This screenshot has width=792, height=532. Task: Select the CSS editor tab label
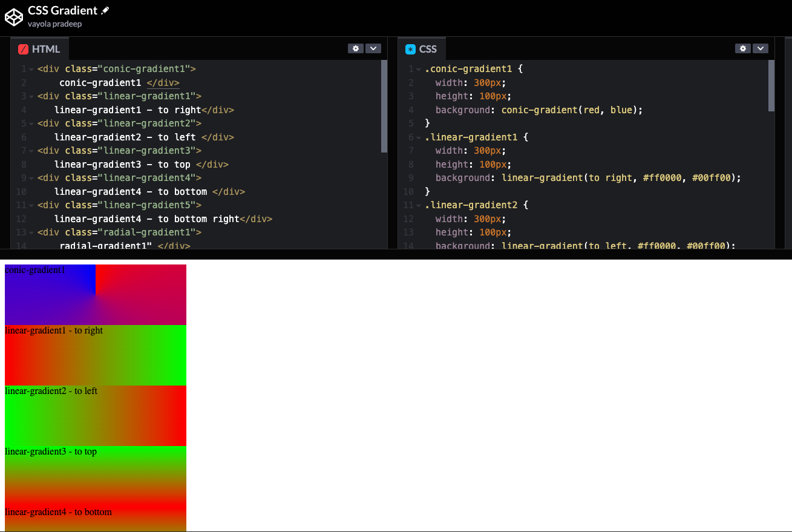(428, 50)
